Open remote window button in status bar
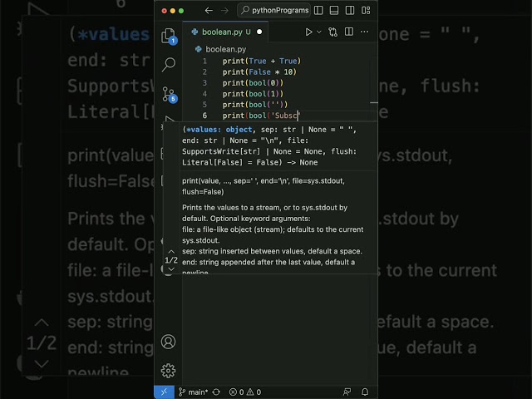Screen dimensions: 532x399 click(165, 392)
